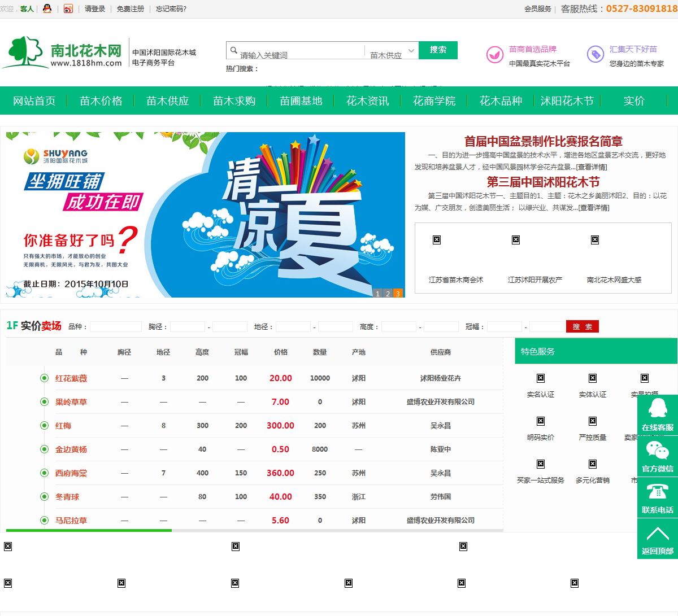This screenshot has height=616, width=678.
Task: Open 花木品种 nav item
Action: 501,101
